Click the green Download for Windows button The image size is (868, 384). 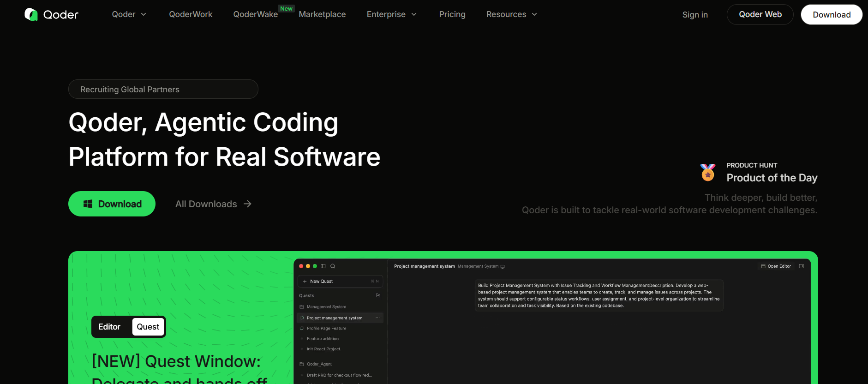point(112,204)
